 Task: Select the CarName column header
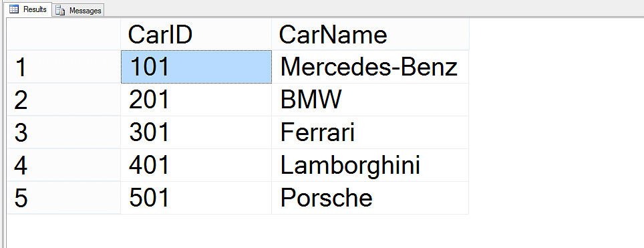pyautogui.click(x=370, y=34)
